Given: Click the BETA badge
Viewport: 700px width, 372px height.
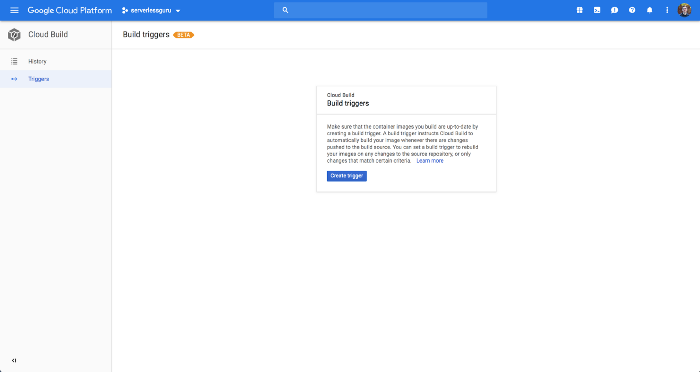Looking at the screenshot, I should point(183,35).
